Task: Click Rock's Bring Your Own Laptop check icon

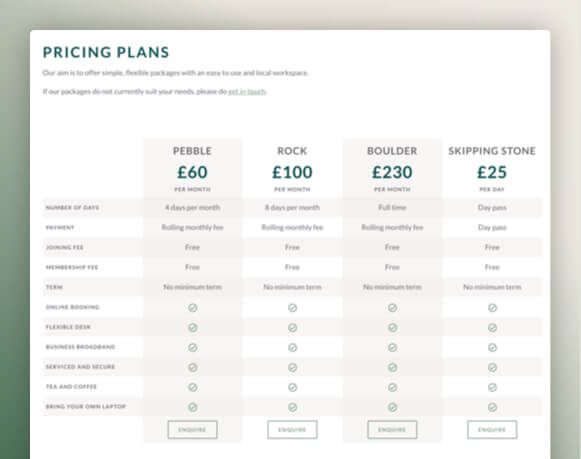Action: pos(292,408)
